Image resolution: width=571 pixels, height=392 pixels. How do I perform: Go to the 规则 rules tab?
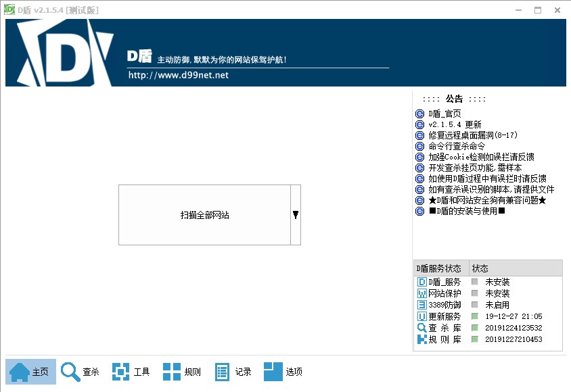(x=182, y=372)
